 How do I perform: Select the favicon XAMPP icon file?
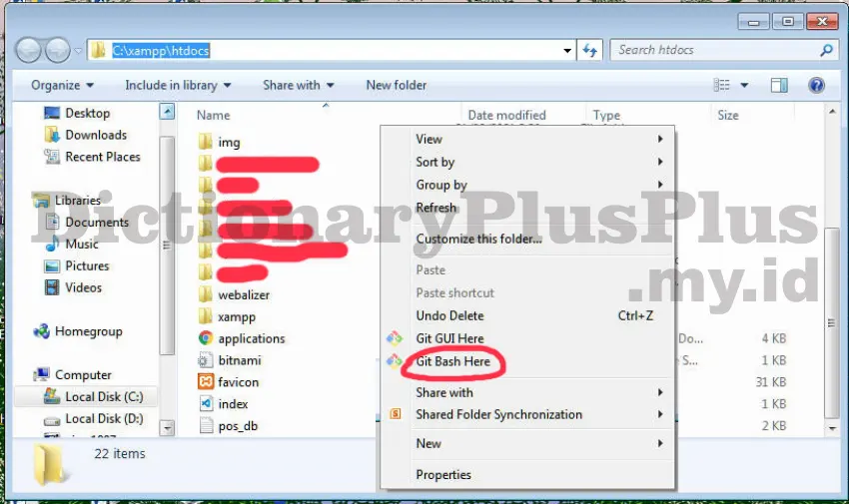205,382
